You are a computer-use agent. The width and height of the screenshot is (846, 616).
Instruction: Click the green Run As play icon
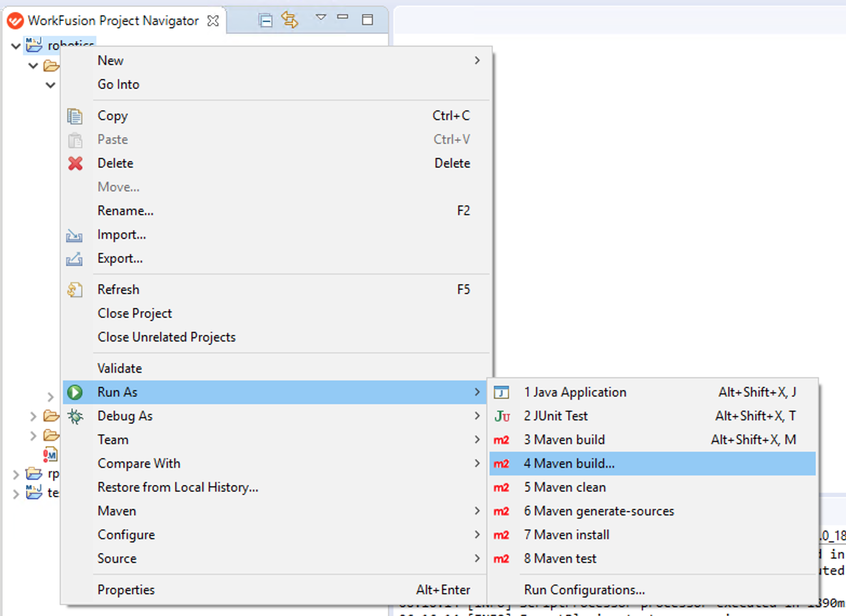tap(75, 392)
